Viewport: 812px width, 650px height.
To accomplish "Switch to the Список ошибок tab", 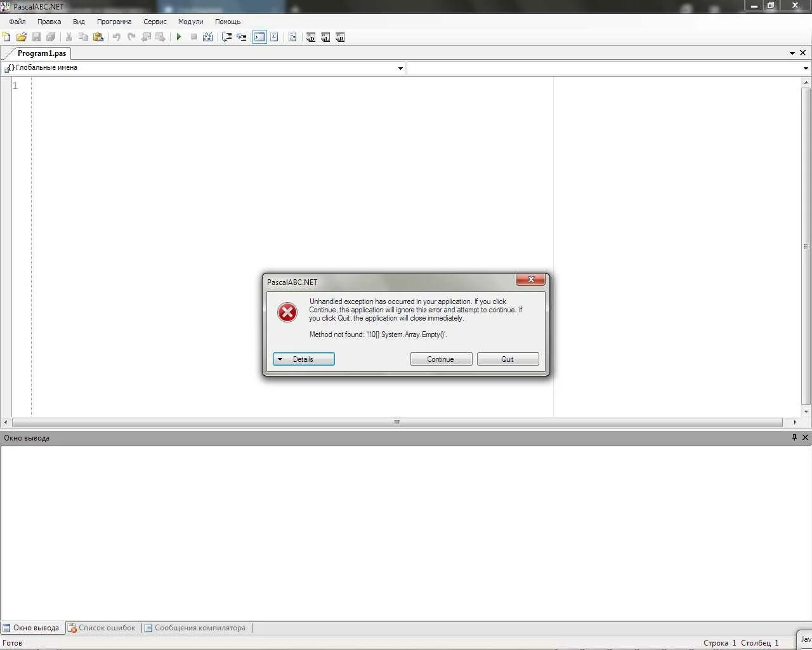I will (x=102, y=628).
